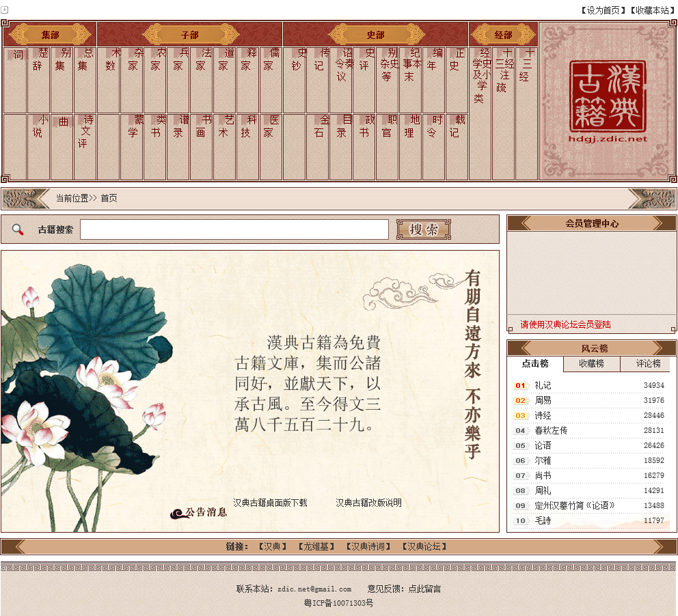This screenshot has width=678, height=616.
Task: Select 地理 category in 史部
Action: pyautogui.click(x=411, y=127)
